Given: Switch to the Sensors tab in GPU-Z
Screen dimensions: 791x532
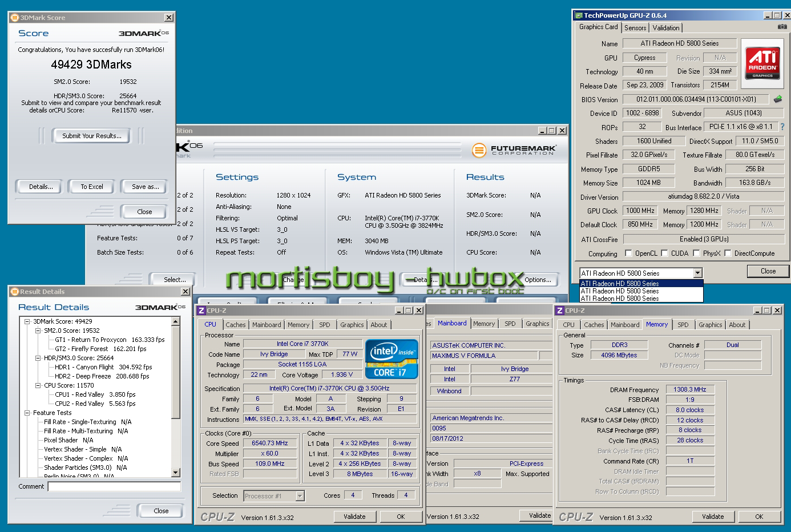Looking at the screenshot, I should click(x=635, y=27).
